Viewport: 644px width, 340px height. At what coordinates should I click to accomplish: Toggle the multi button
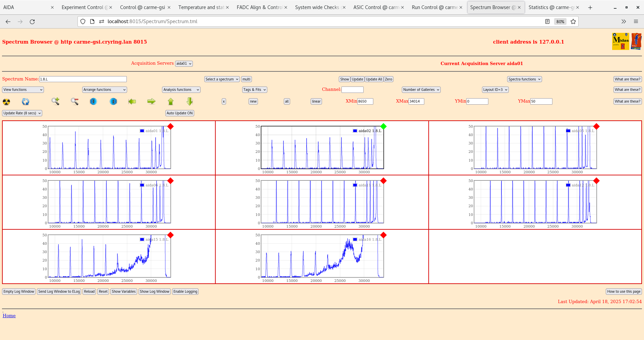[247, 79]
